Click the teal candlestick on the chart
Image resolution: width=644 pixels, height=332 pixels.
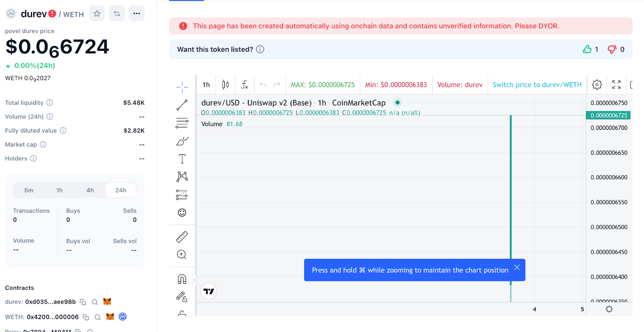(511, 199)
